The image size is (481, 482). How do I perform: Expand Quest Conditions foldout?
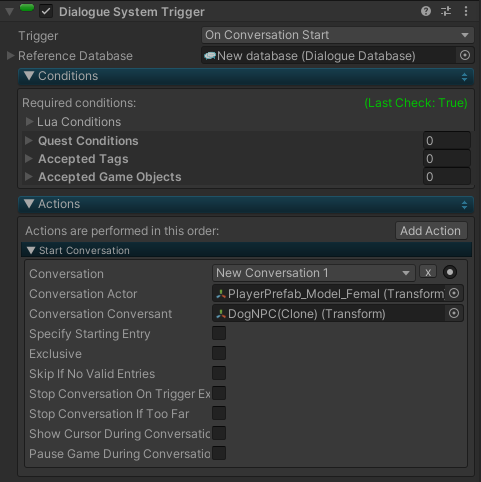(29, 140)
